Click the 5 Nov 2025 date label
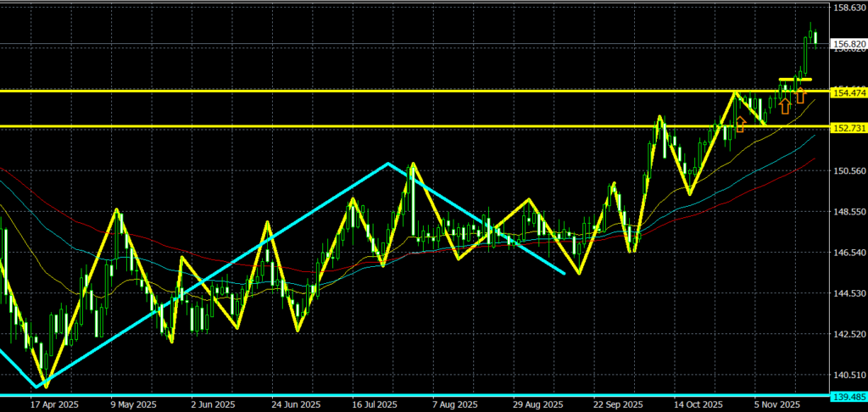Screen dimensions: 868x412 [780, 404]
